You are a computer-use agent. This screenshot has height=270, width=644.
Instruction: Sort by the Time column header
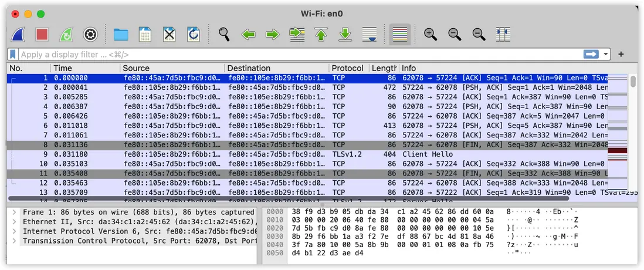[86, 68]
